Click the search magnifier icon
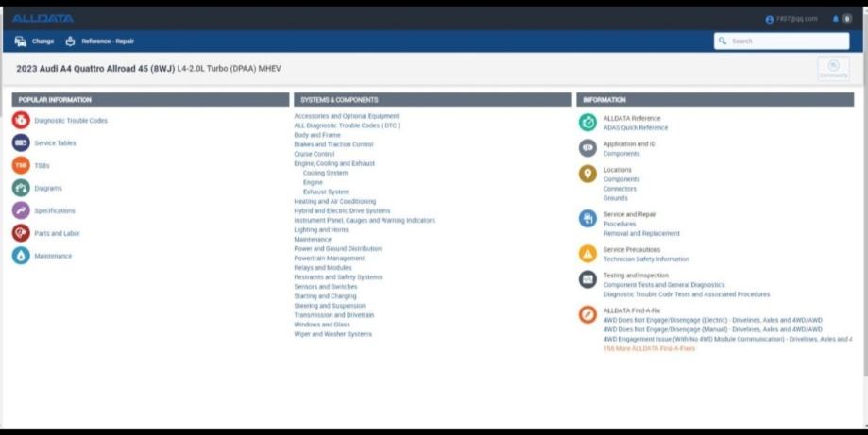 723,41
